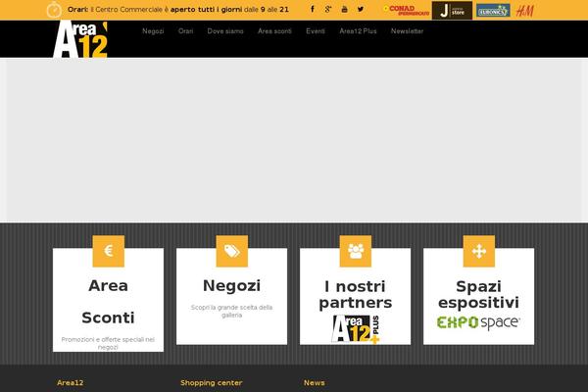Click the Shopping center footer heading
This screenshot has height=392, width=588.
tap(211, 382)
